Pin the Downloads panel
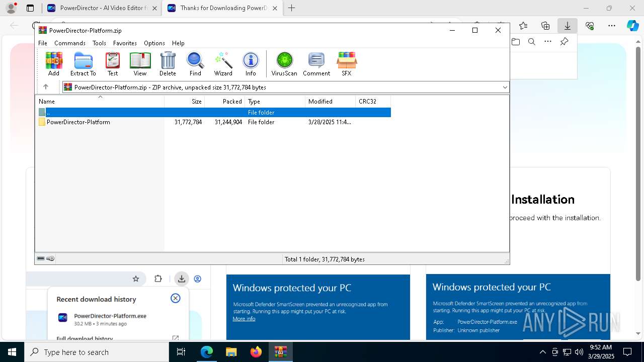Image resolution: width=644 pixels, height=362 pixels. [x=564, y=42]
